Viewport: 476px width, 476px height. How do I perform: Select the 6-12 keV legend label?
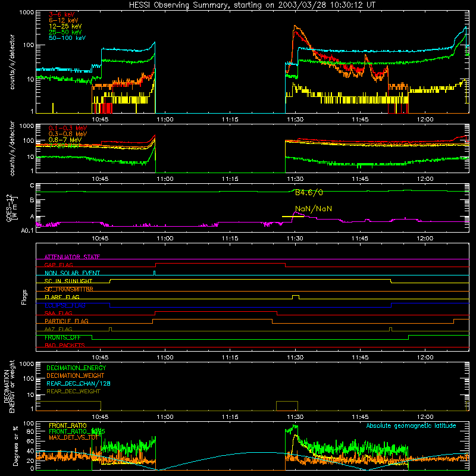pos(64,20)
